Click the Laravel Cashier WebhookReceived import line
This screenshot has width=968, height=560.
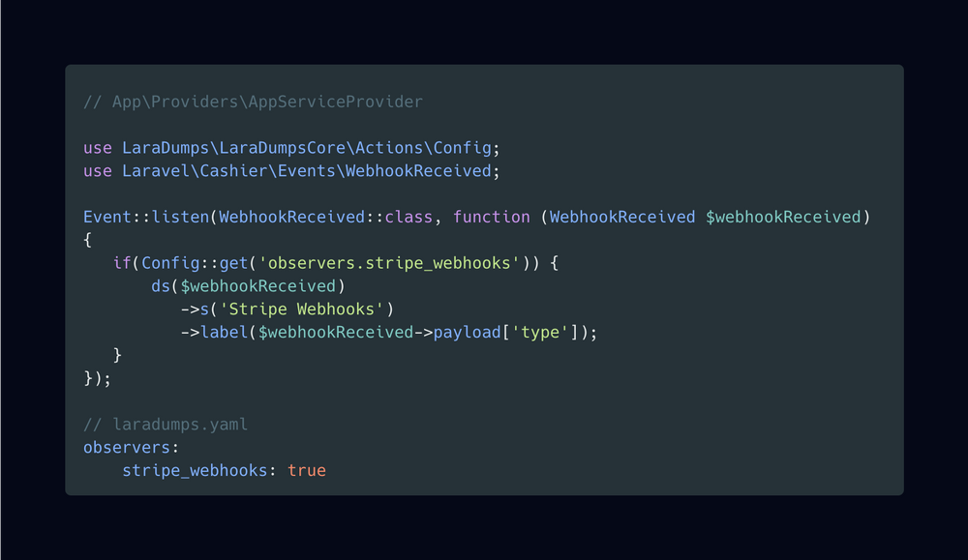click(291, 171)
